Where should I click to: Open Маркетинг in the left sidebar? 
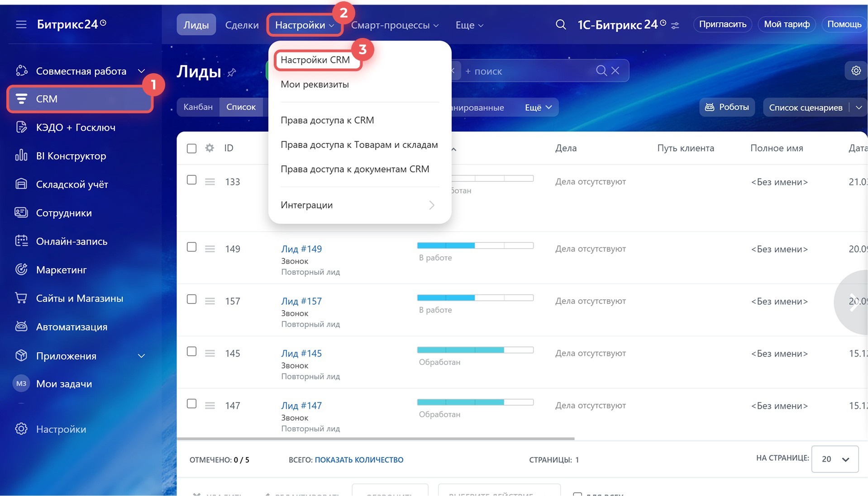coord(61,270)
